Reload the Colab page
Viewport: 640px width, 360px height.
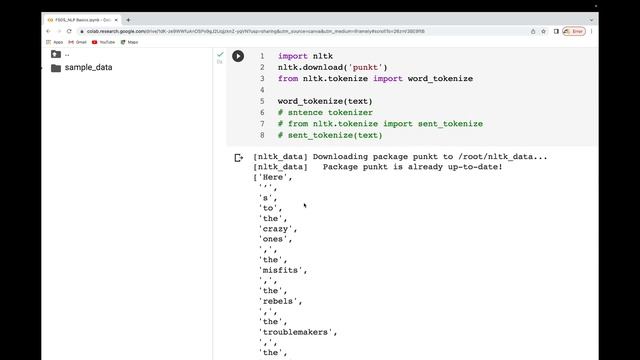click(x=69, y=31)
